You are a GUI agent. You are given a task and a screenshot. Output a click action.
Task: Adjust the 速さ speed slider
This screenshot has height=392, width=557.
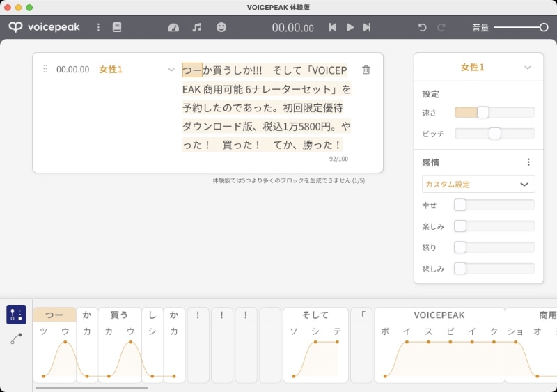(494, 112)
